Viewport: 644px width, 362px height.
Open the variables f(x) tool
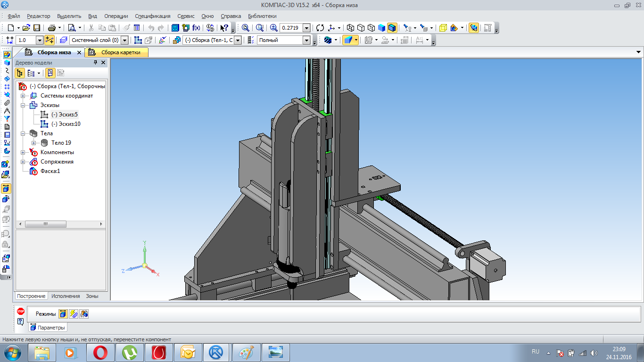pyautogui.click(x=196, y=28)
